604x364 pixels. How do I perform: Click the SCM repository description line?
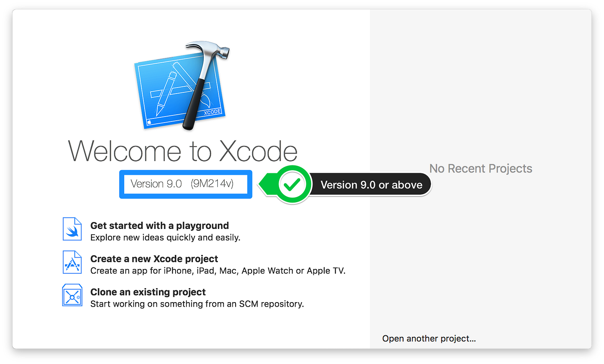pyautogui.click(x=197, y=304)
